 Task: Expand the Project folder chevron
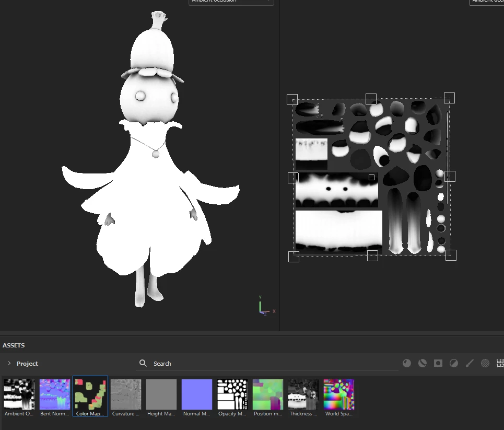9,363
